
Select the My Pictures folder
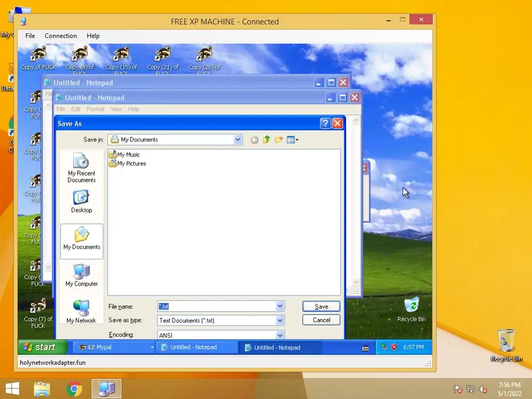[128, 163]
